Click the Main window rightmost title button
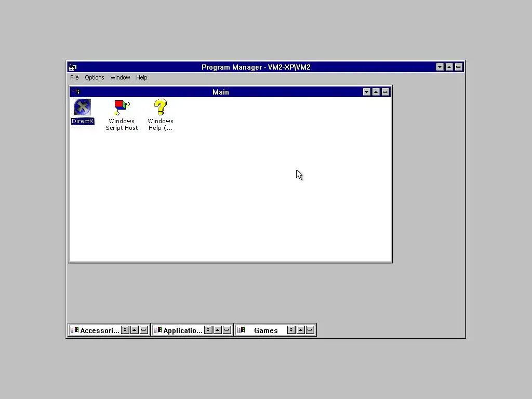Viewport: 532px width, 399px height. pyautogui.click(x=385, y=92)
